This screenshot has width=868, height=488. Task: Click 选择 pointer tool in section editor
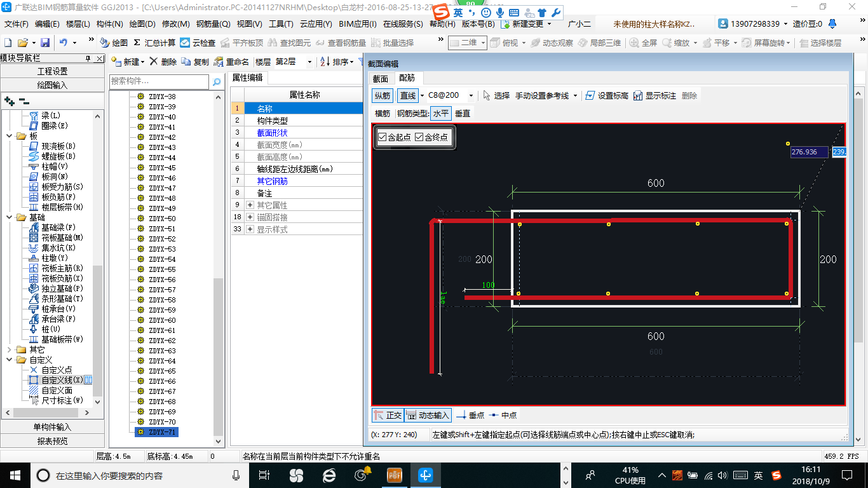496,95
